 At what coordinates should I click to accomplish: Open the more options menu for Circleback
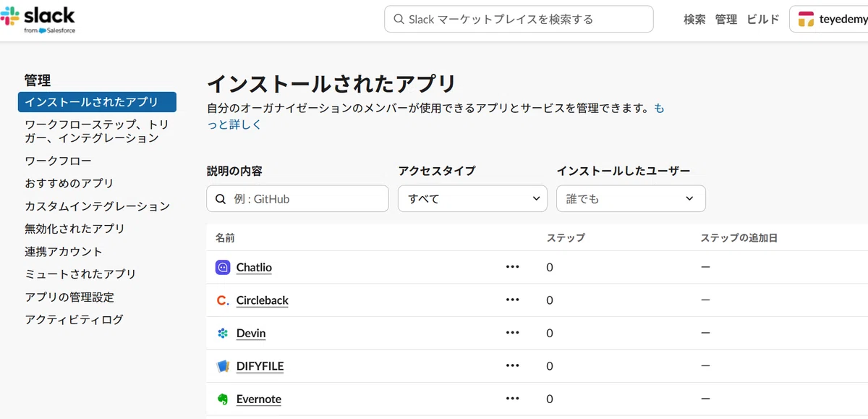tap(513, 300)
